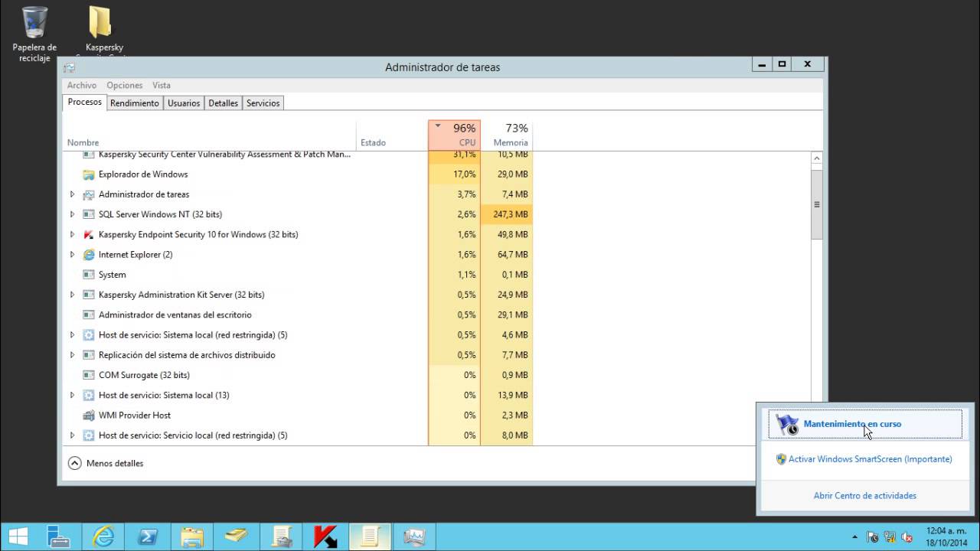Click the Replicación del sistema process gear icon
The height and width of the screenshot is (551, 980).
click(x=89, y=355)
